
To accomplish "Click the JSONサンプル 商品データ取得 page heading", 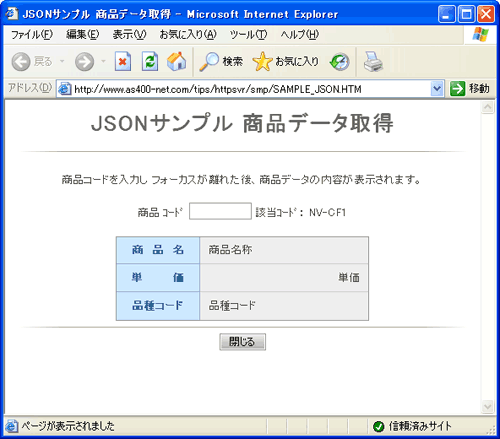I will [x=242, y=123].
